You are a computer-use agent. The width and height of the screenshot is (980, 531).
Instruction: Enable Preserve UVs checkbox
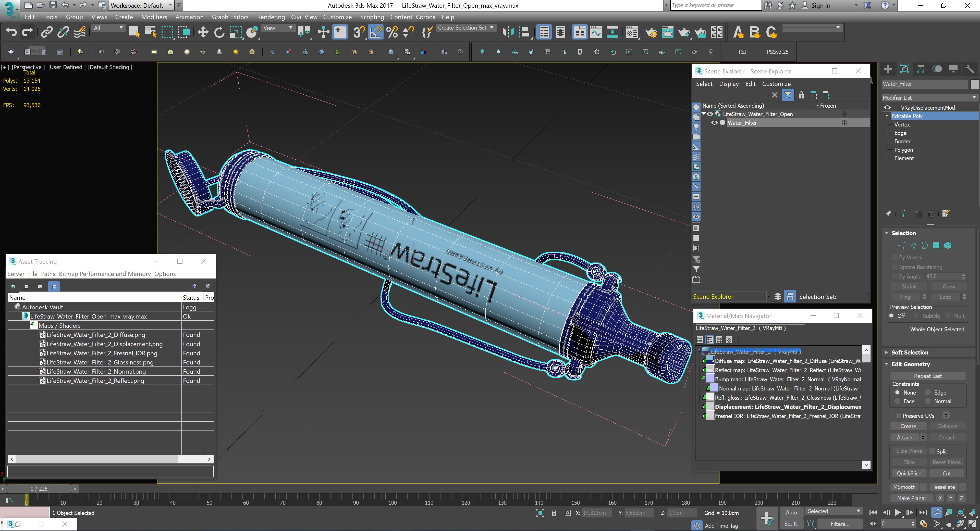coord(899,415)
